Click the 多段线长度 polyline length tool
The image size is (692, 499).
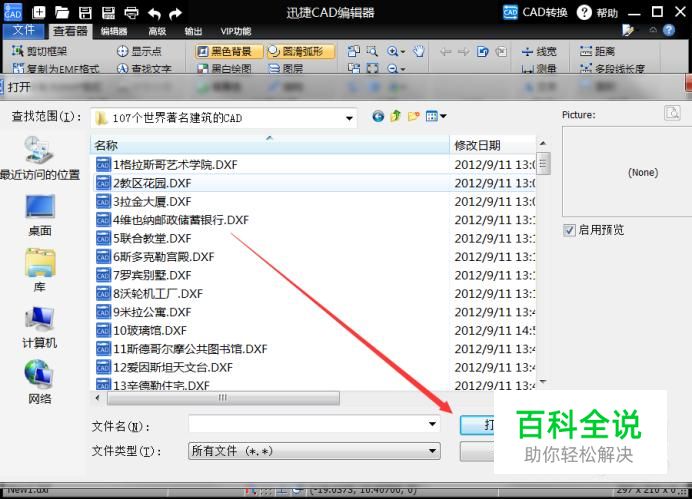pyautogui.click(x=612, y=68)
